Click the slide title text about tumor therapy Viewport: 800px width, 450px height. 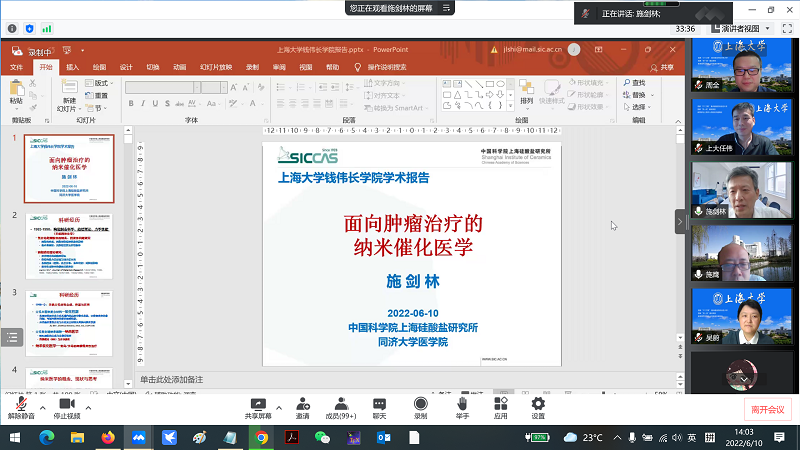pyautogui.click(x=413, y=235)
